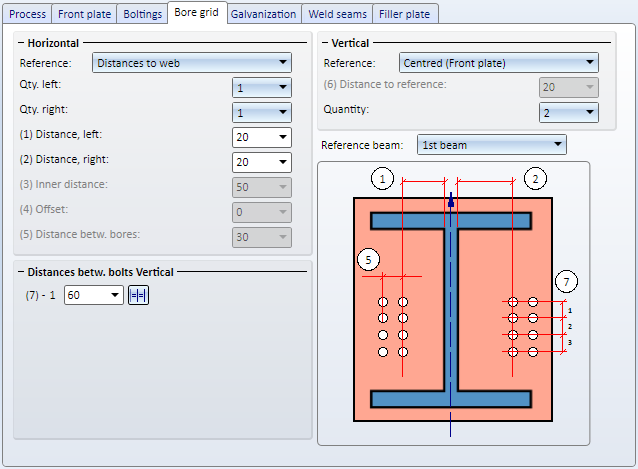Click the 'Distances betw. bolts Vertical' heading

[x=101, y=272]
